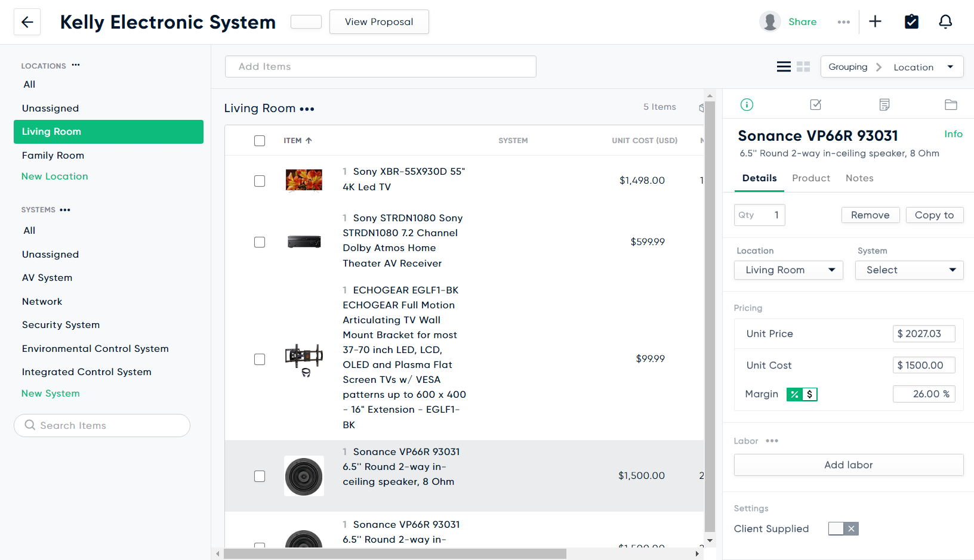
Task: Click the View Proposal button
Action: [x=379, y=22]
